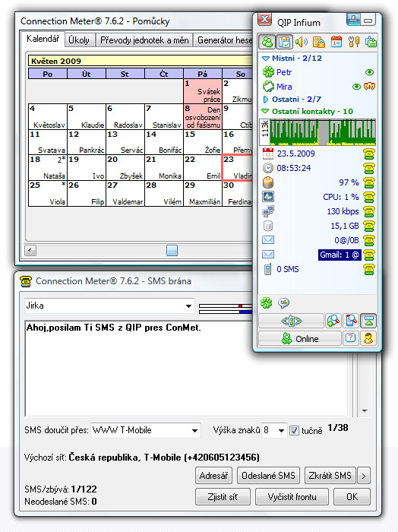Collapse the Mistni contact group

(266, 59)
